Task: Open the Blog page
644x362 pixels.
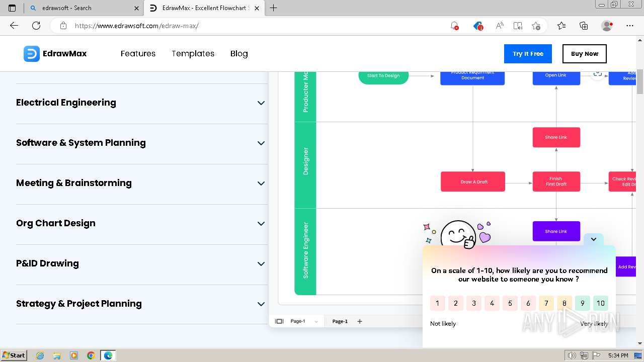Action: pos(239,54)
